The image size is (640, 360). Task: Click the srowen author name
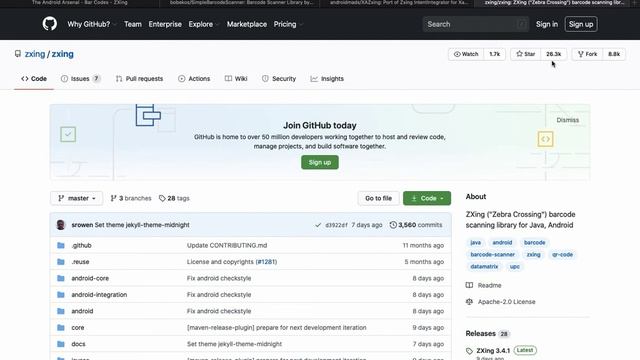(x=82, y=225)
